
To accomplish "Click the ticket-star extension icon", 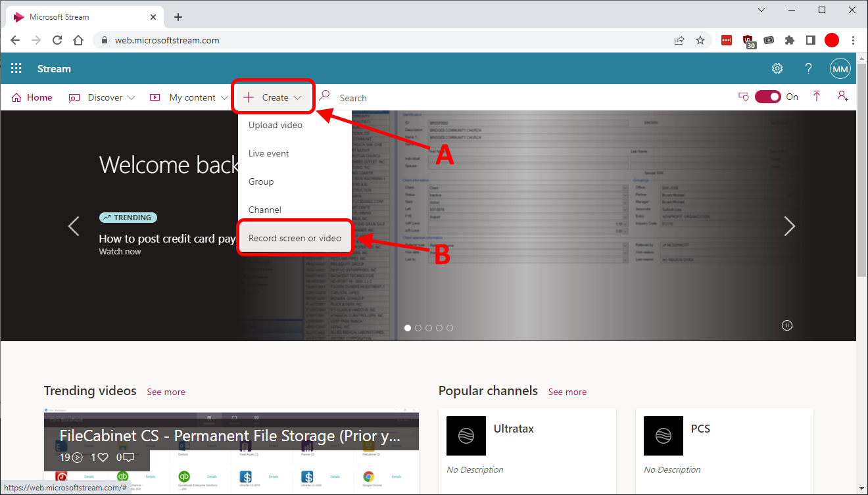I will 769,40.
